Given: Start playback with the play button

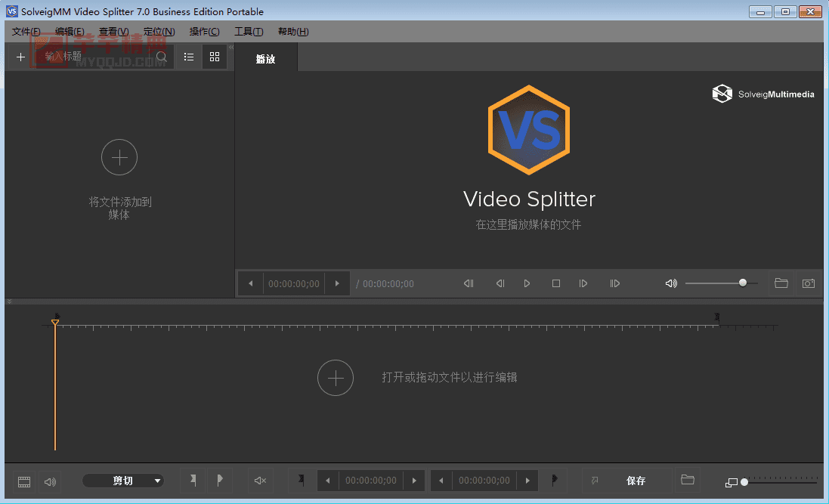Looking at the screenshot, I should tap(527, 284).
